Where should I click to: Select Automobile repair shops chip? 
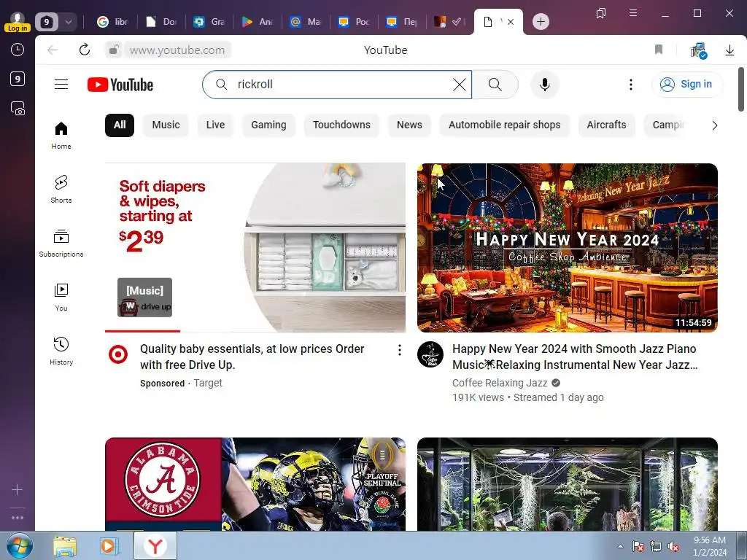tap(505, 125)
